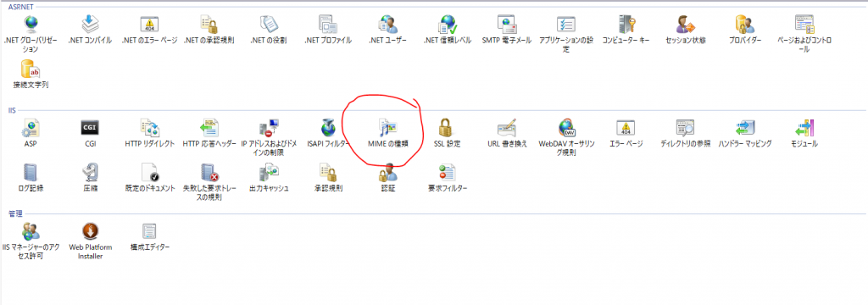
Task: Launch Web Platform Installer icon
Action: pos(90,230)
